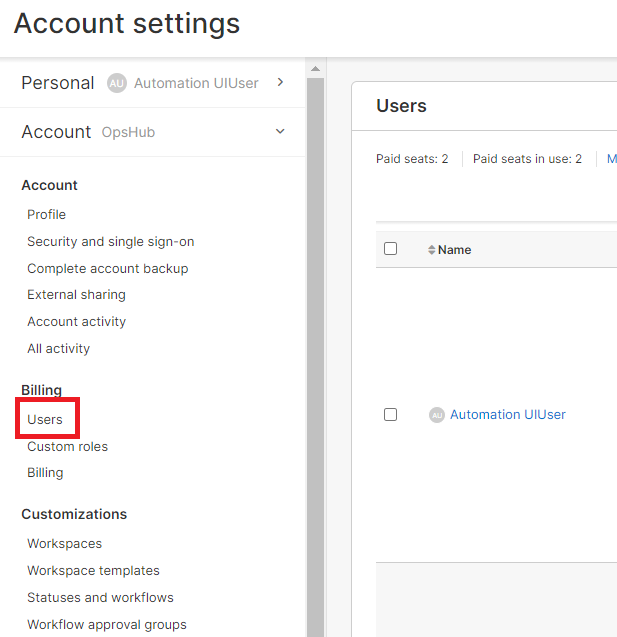Click the sidebar vertical scrollbar
617x637 pixels.
tap(315, 350)
